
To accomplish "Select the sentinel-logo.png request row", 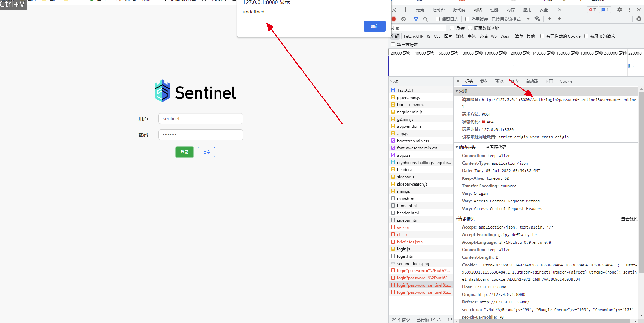I will (x=421, y=263).
